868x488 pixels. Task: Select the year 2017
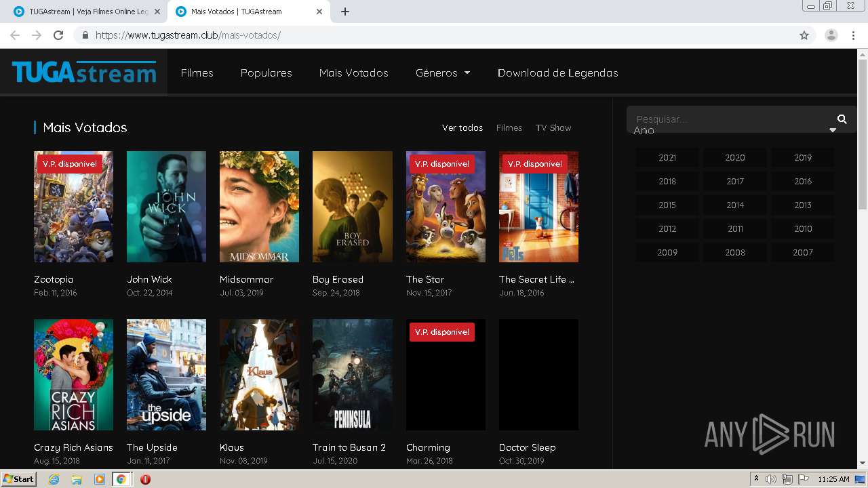(x=735, y=181)
